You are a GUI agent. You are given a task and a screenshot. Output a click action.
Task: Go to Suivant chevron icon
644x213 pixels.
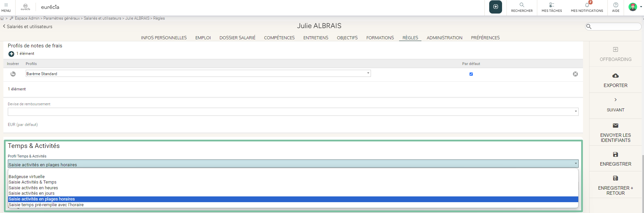pos(616,100)
